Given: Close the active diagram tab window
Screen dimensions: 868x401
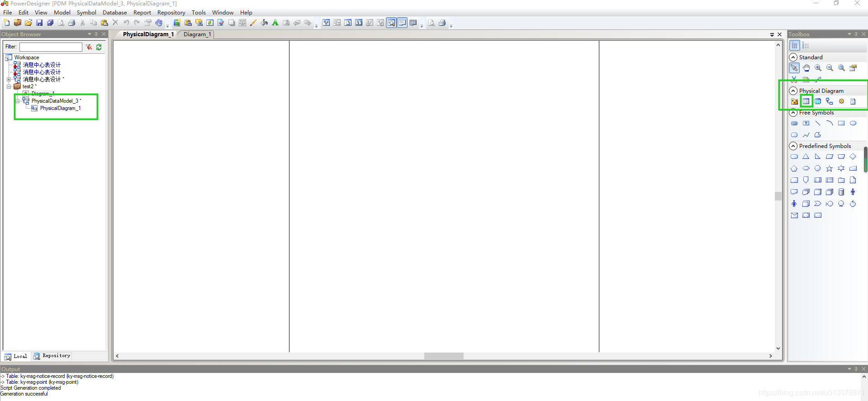Looking at the screenshot, I should (x=779, y=34).
